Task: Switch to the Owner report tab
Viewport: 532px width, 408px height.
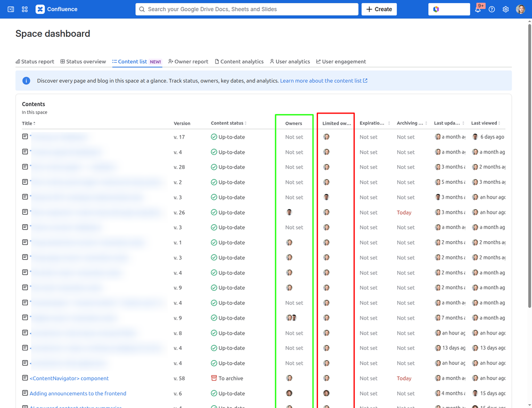Action: pyautogui.click(x=188, y=61)
